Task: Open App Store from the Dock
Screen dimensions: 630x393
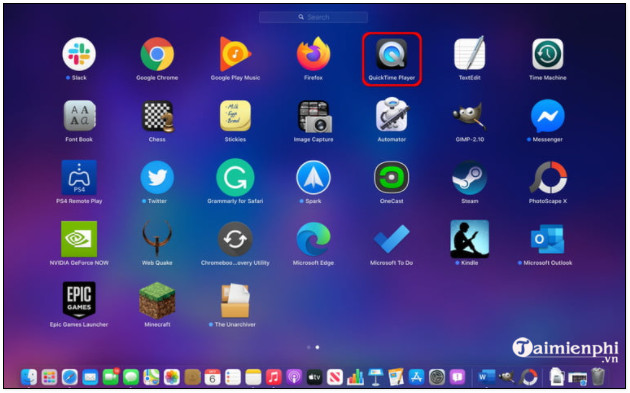Action: pos(417,377)
